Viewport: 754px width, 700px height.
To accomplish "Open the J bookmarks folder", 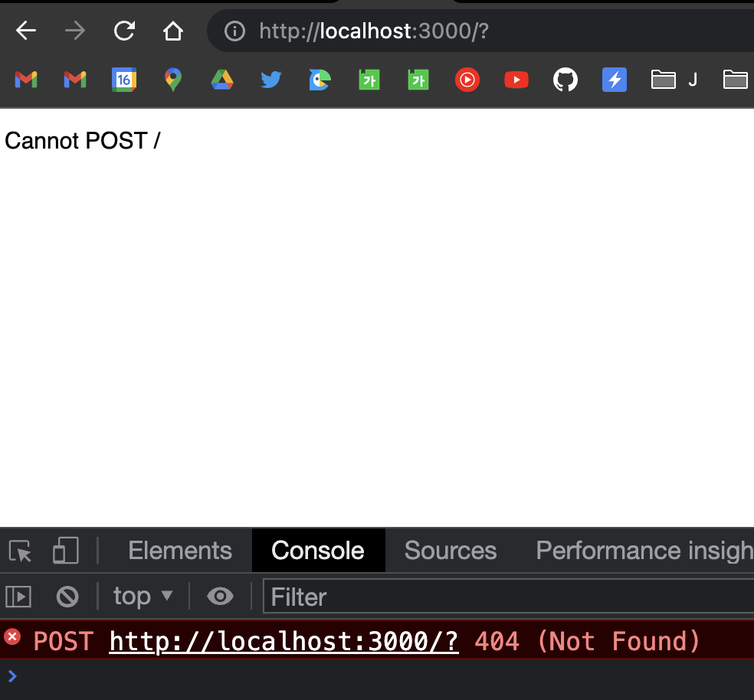I will point(674,80).
